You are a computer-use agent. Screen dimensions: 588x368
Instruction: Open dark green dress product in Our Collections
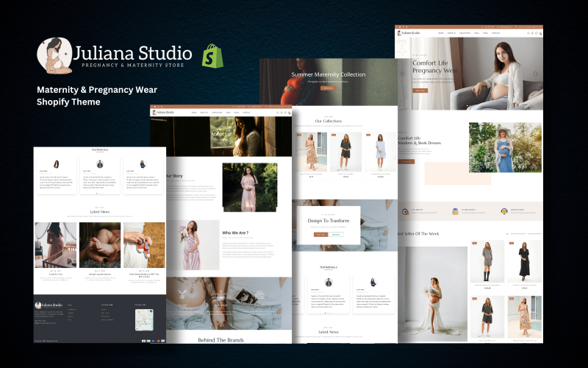[x=345, y=155]
